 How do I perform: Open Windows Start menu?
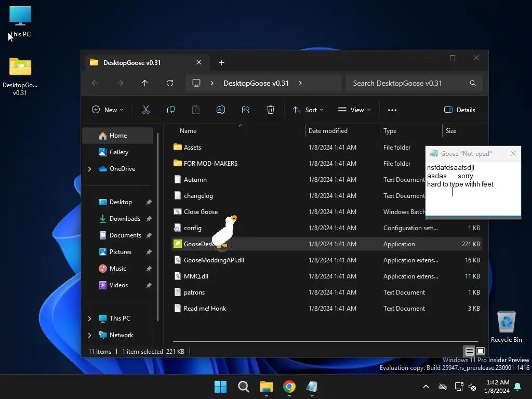tap(220, 387)
